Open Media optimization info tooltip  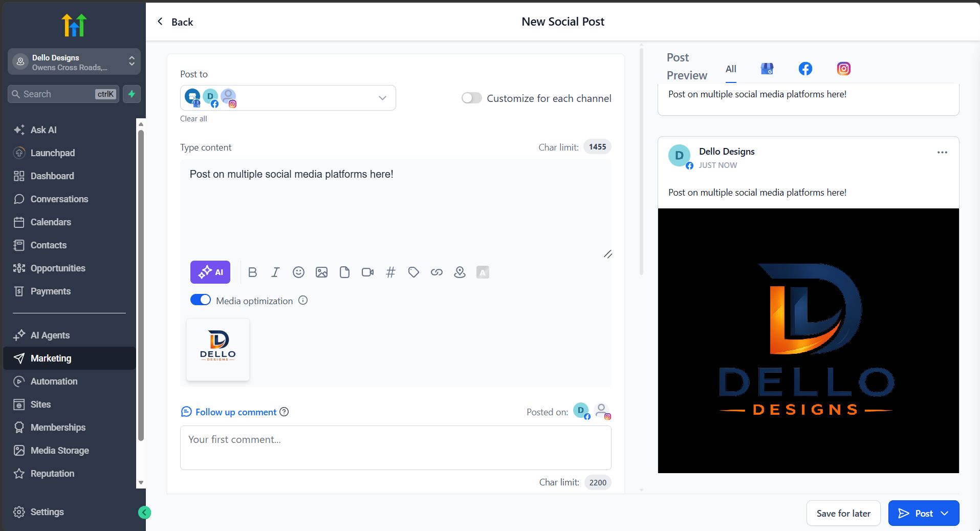303,301
